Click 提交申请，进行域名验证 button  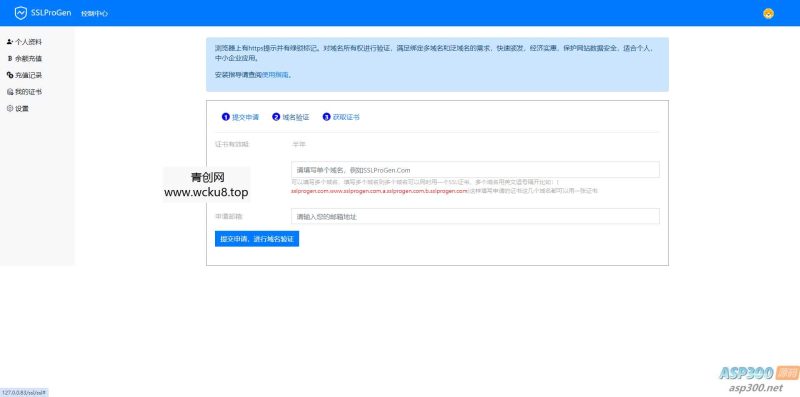pos(257,239)
